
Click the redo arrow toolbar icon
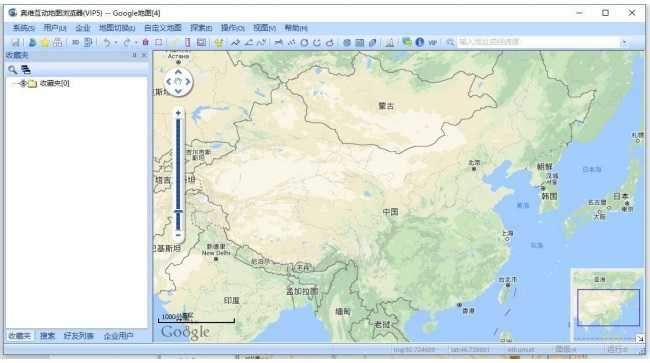[127, 42]
